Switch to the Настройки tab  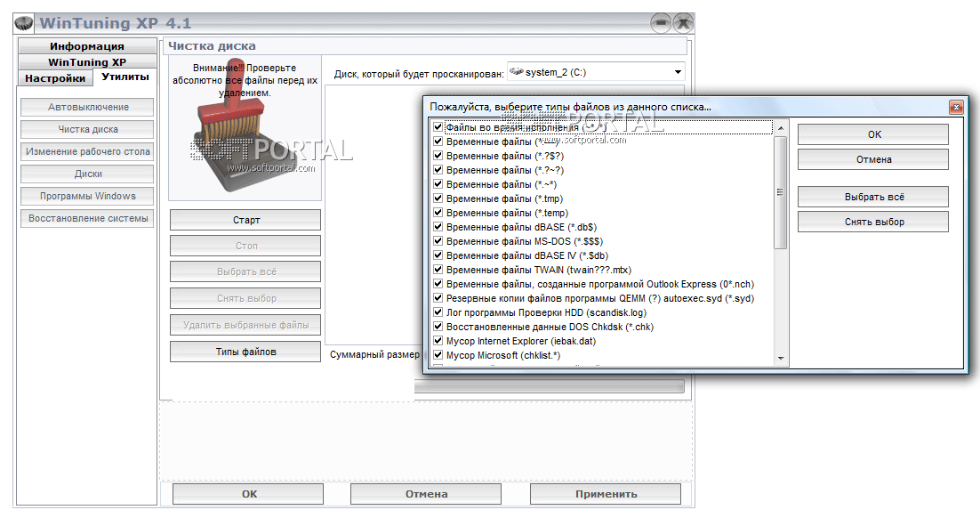55,78
